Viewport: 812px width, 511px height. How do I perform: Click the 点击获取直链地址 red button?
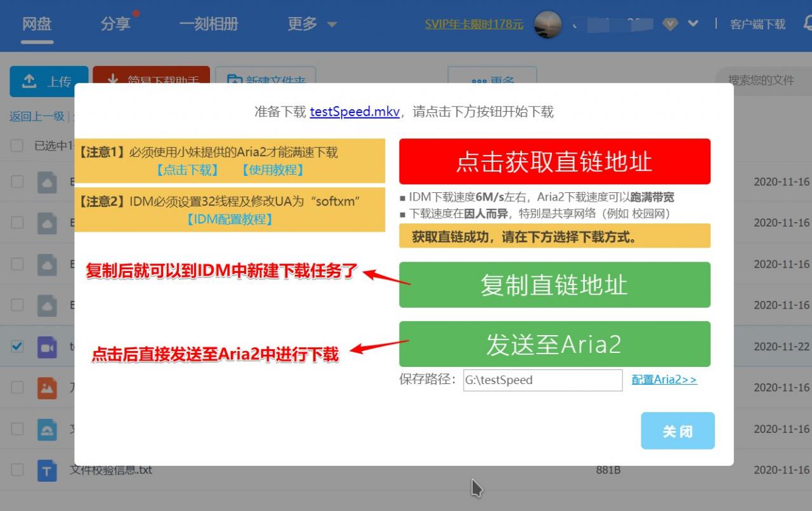(554, 161)
